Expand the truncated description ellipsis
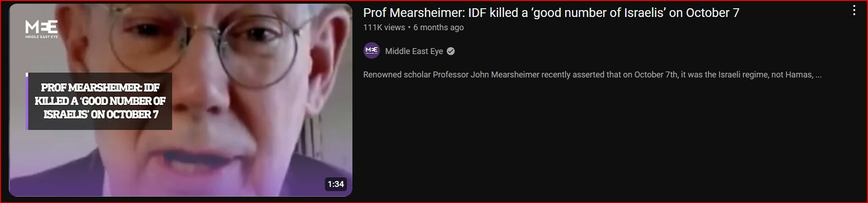This screenshot has height=203, width=868. (x=819, y=75)
